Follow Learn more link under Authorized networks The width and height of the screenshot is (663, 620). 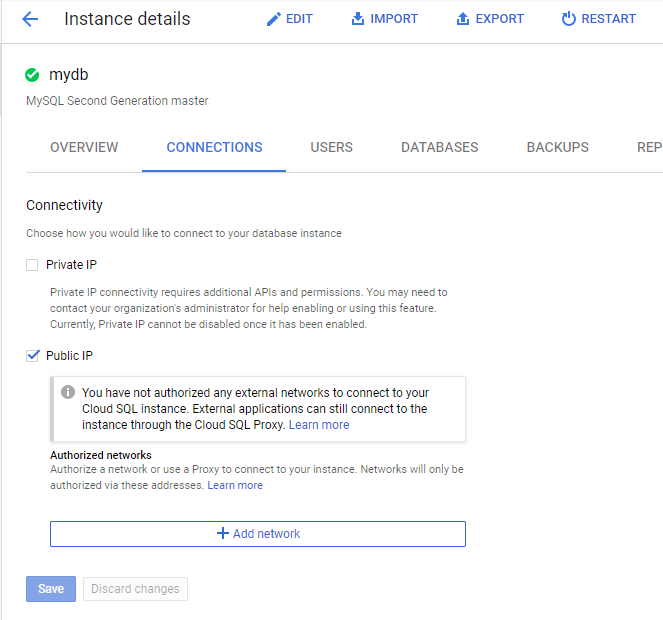[235, 485]
